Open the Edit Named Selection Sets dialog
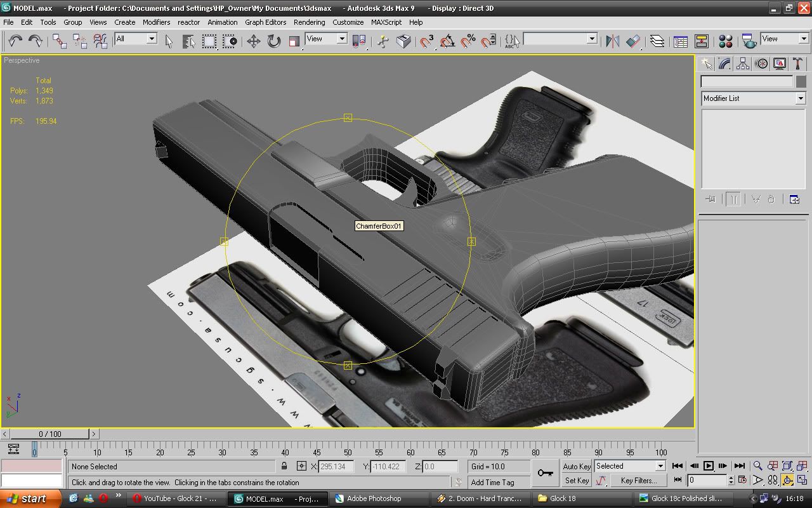The width and height of the screenshot is (812, 508). point(512,41)
